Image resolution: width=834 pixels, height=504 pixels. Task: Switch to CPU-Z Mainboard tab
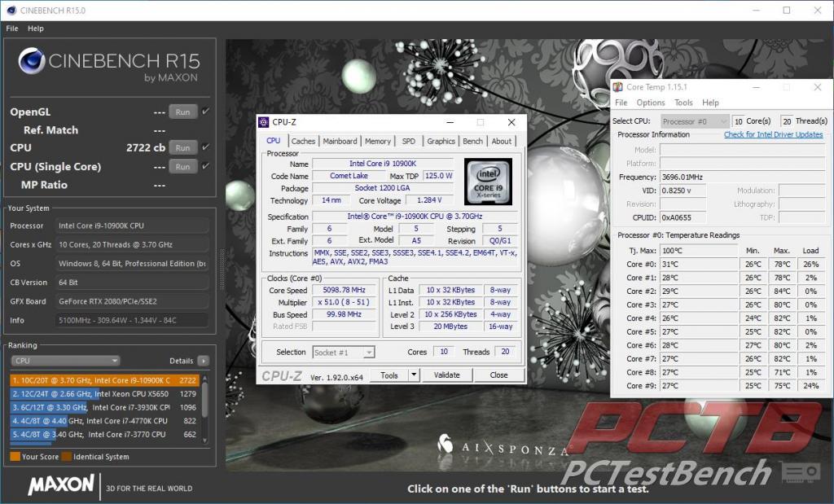(x=340, y=141)
